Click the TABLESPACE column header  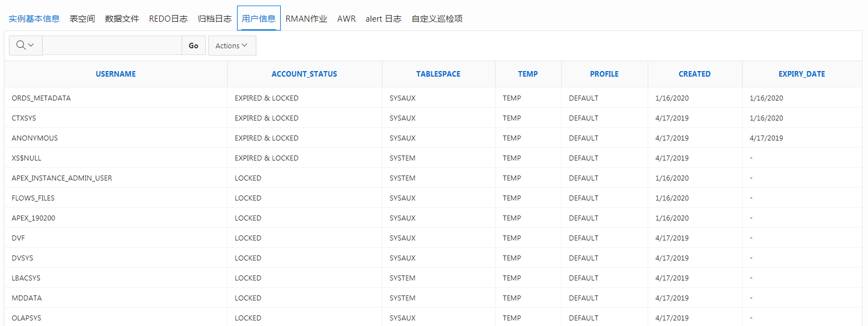point(438,74)
